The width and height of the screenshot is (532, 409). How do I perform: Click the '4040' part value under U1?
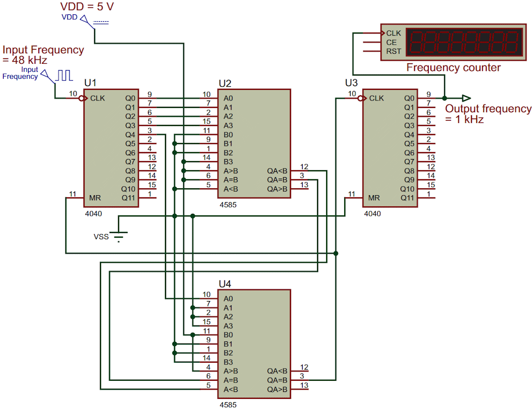coord(93,214)
